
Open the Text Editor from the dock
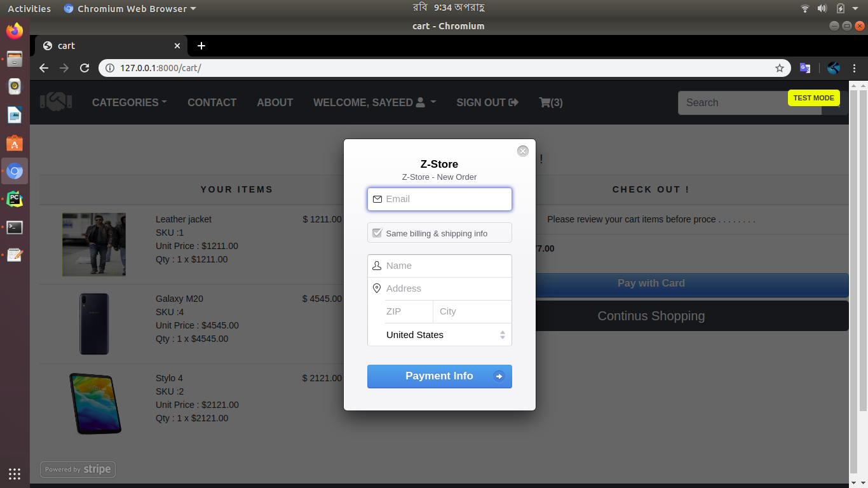[15, 255]
